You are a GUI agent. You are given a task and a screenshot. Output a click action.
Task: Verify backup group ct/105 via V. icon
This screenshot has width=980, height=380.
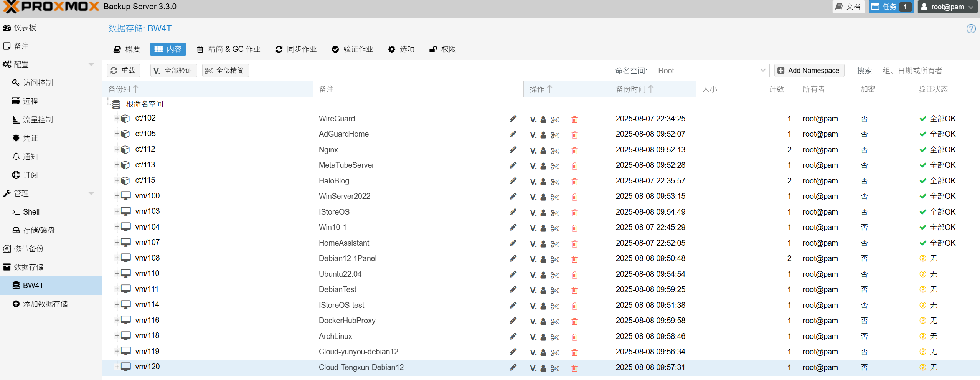pos(533,135)
